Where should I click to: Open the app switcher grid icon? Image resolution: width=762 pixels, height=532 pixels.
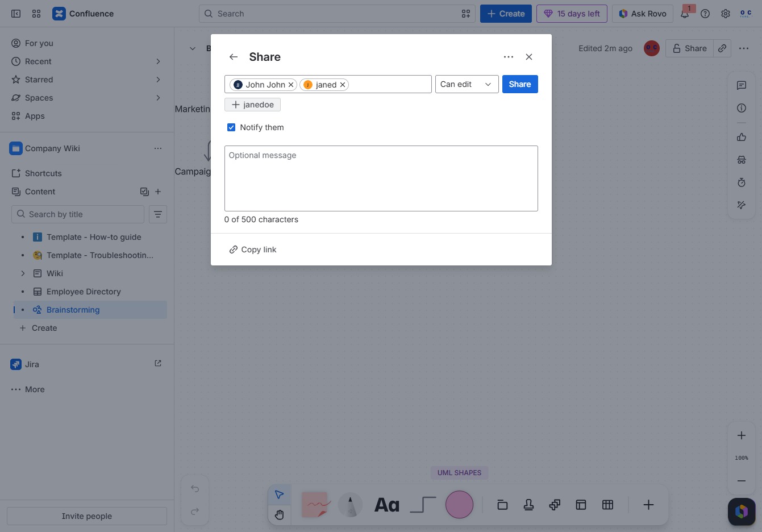(x=36, y=14)
